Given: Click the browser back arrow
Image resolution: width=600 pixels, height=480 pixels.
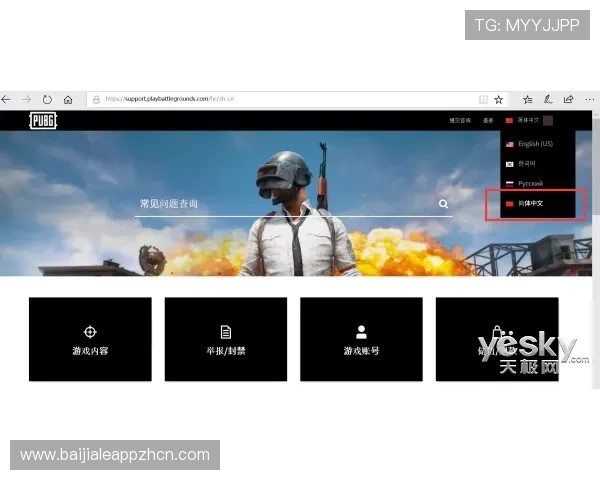Looking at the screenshot, I should (x=6, y=100).
